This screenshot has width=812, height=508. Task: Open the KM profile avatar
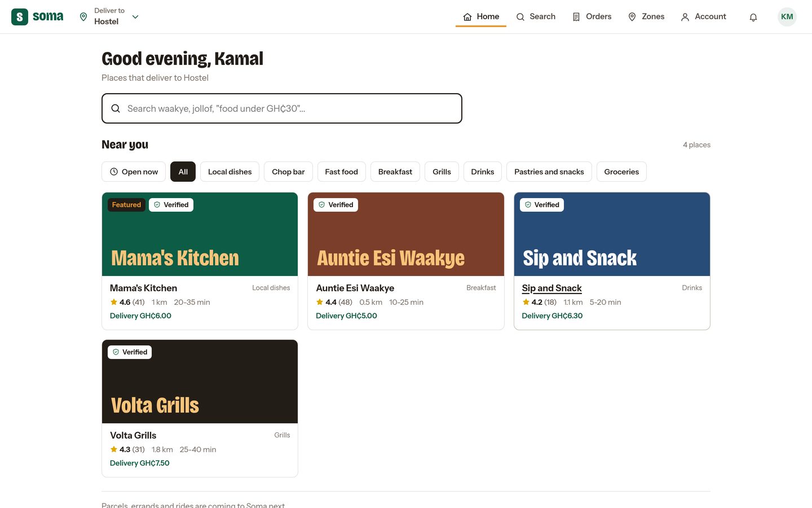[787, 17]
